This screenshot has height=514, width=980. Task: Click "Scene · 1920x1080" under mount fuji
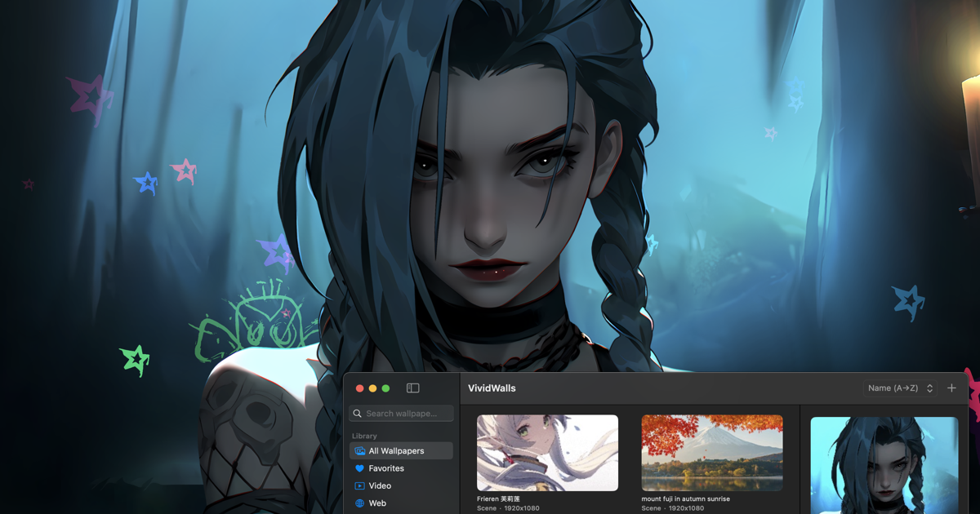pos(673,508)
